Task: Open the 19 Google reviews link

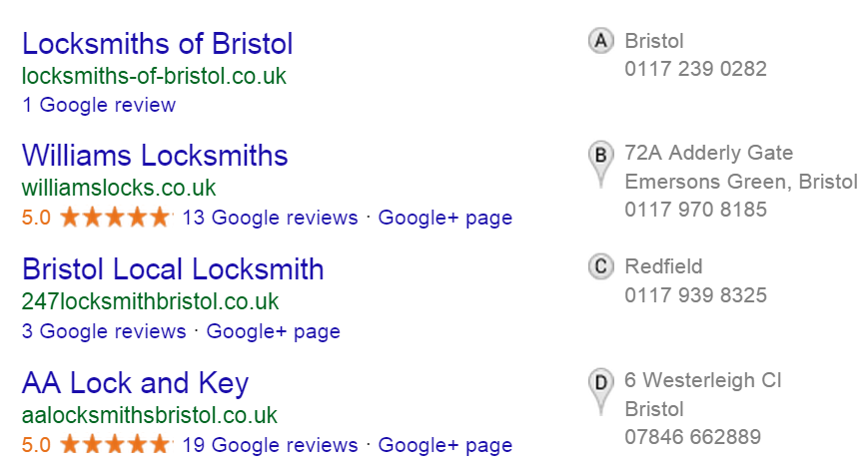Action: (270, 445)
